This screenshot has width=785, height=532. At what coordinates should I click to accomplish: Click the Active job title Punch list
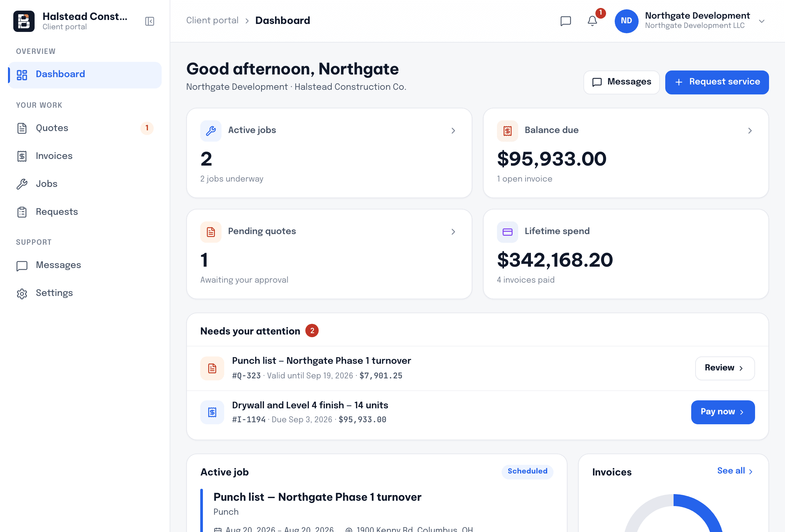317,497
